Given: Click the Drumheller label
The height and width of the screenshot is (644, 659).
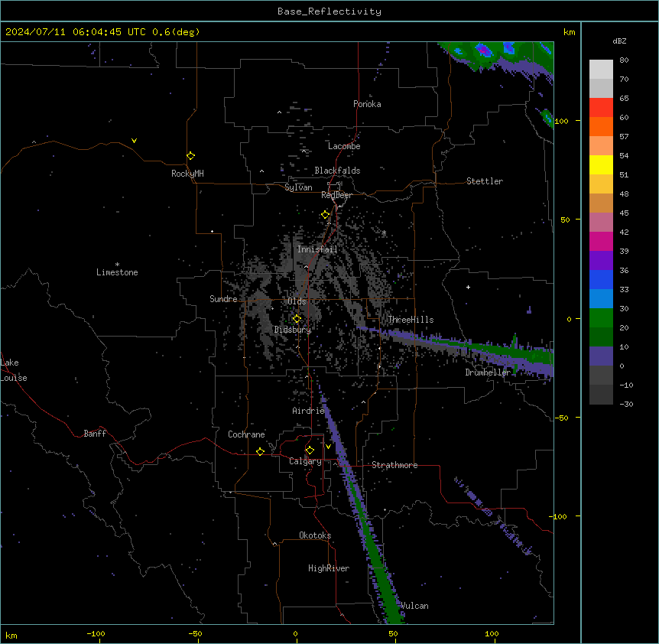Looking at the screenshot, I should click(x=488, y=372).
